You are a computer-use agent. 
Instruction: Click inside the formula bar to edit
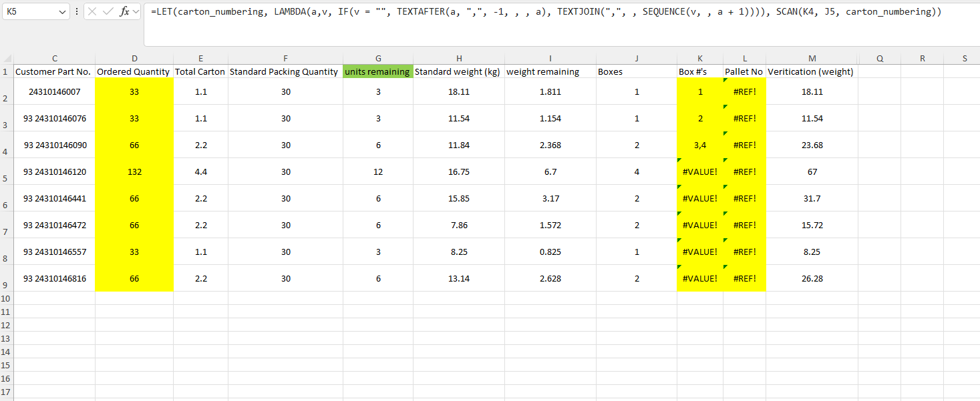(468, 11)
